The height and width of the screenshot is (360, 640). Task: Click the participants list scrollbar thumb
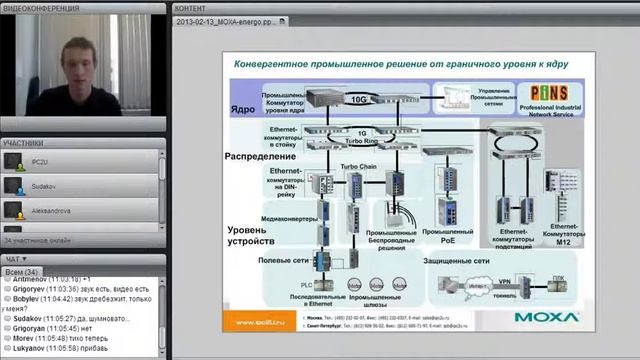[162, 169]
